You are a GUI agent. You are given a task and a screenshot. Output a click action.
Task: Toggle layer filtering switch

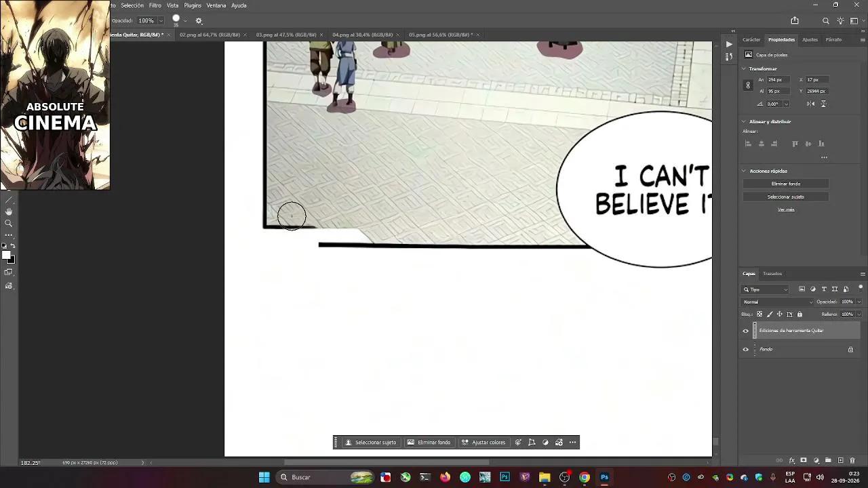click(x=861, y=288)
